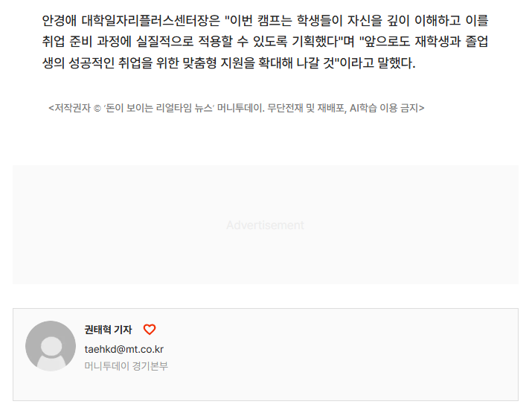Click '맞춤형 지원을' in the last line
The height and width of the screenshot is (413, 532).
coord(219,63)
